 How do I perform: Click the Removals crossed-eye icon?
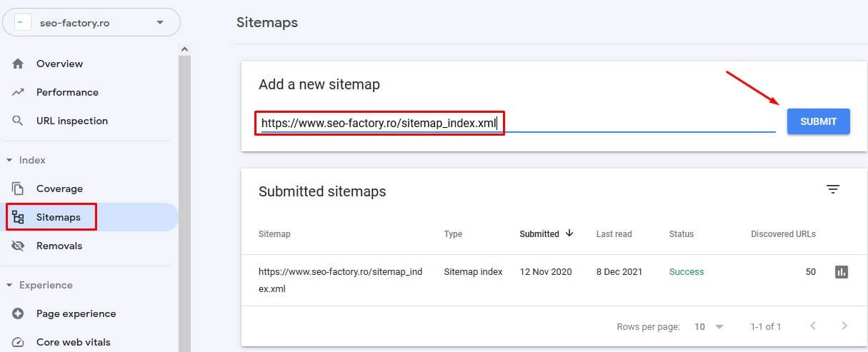(19, 246)
